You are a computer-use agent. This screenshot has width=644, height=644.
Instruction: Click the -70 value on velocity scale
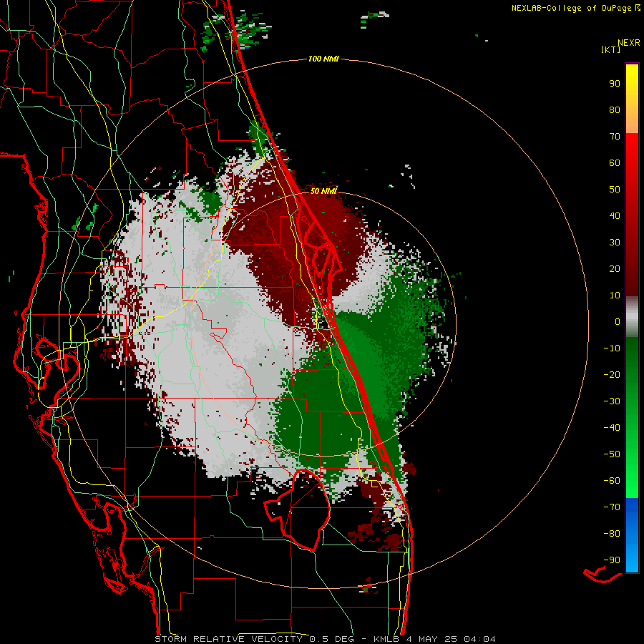click(x=612, y=507)
